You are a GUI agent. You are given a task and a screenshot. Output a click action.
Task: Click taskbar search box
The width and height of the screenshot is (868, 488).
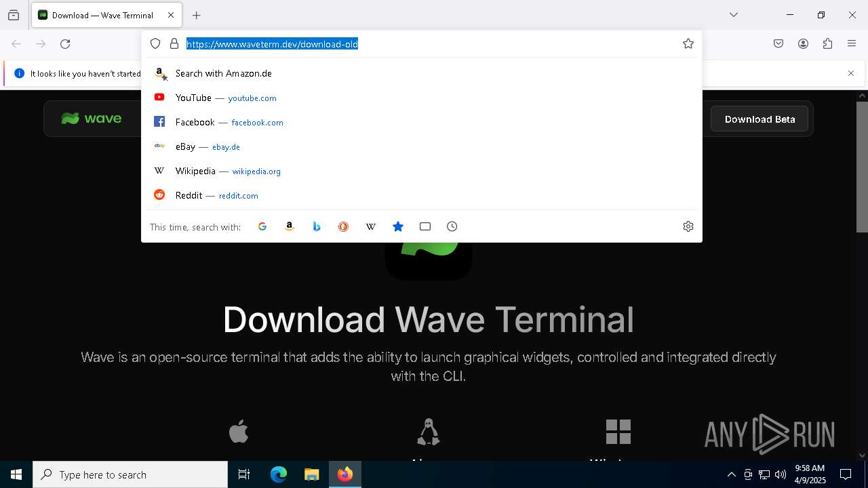pyautogui.click(x=130, y=474)
